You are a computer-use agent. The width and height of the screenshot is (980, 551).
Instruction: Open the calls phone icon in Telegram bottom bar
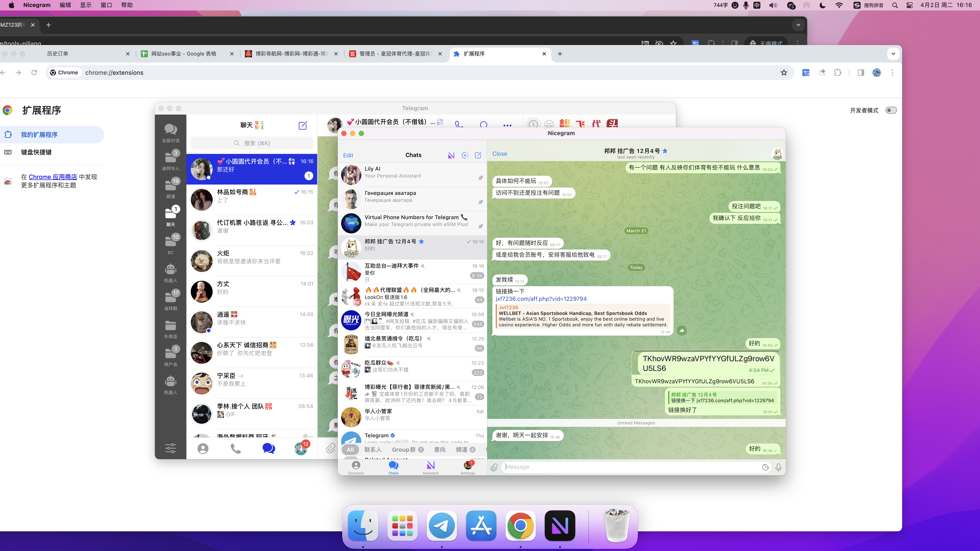click(x=236, y=449)
